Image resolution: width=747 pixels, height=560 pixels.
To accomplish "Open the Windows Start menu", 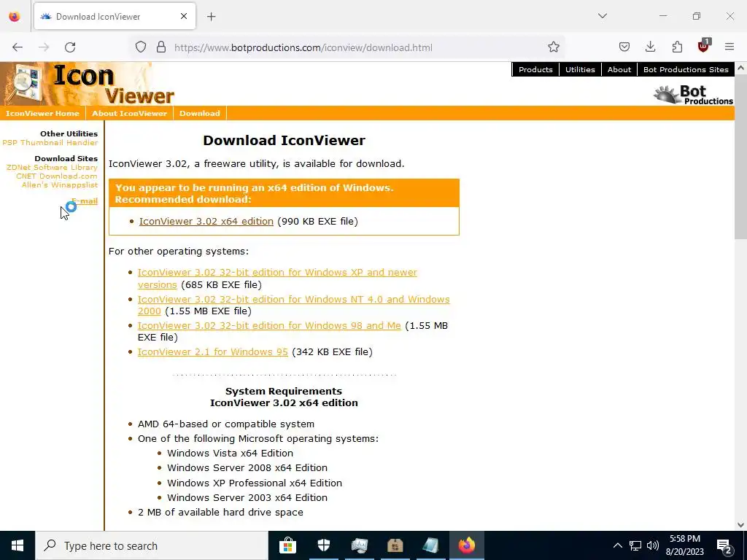I will [x=18, y=545].
